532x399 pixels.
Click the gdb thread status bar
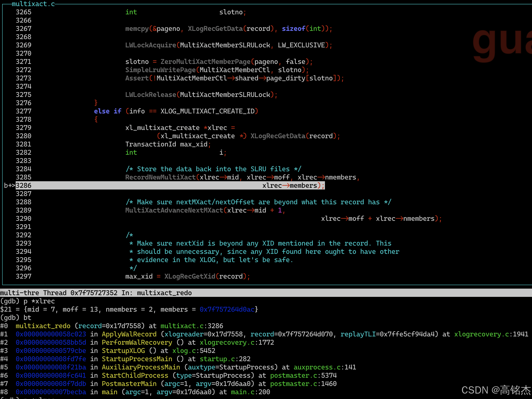[96, 293]
